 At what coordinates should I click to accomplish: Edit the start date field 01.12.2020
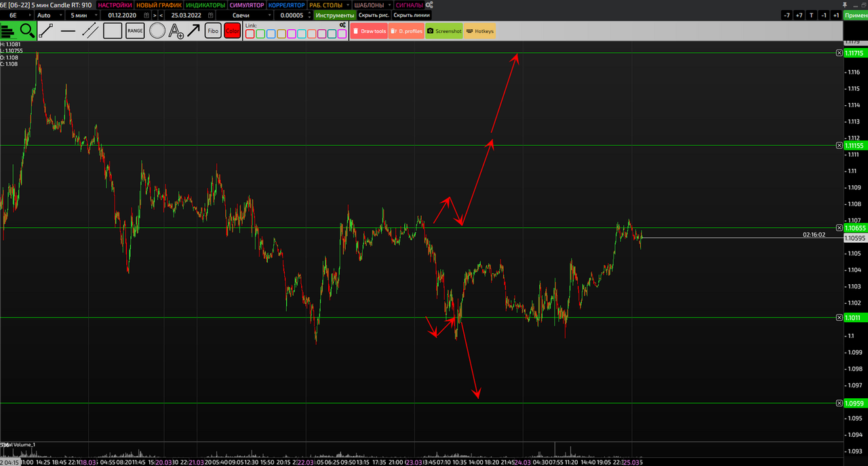(127, 15)
